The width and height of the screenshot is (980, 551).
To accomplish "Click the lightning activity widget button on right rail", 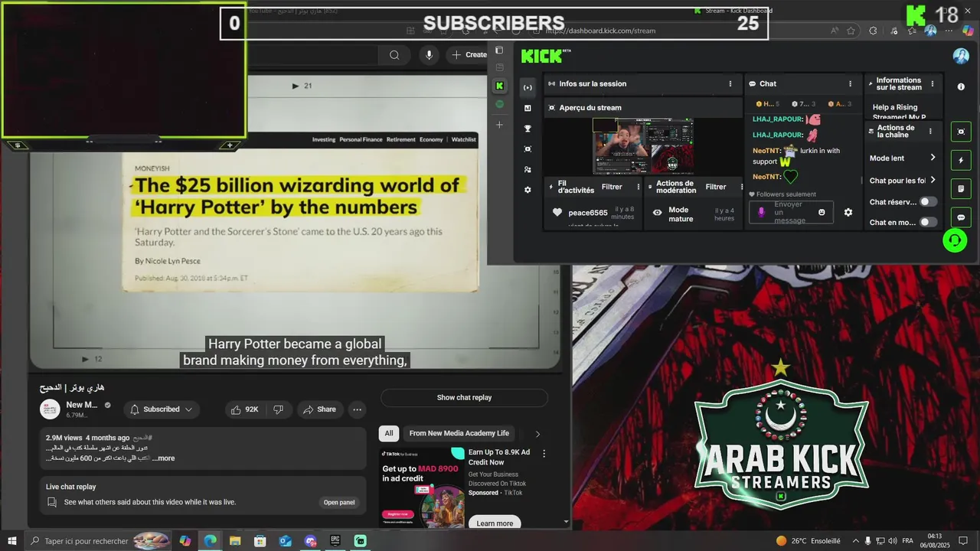I will pos(961,161).
